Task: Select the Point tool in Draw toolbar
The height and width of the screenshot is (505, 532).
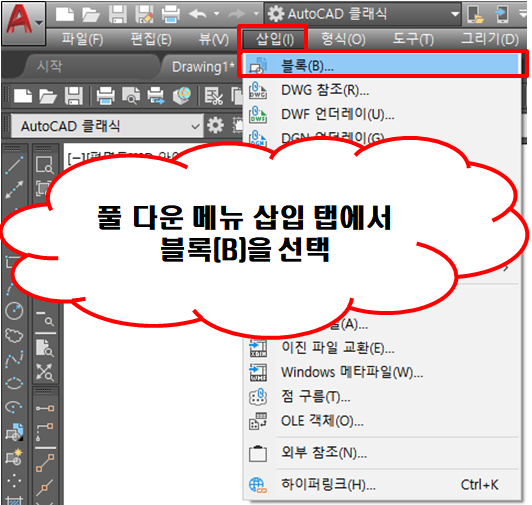Action: [14, 480]
